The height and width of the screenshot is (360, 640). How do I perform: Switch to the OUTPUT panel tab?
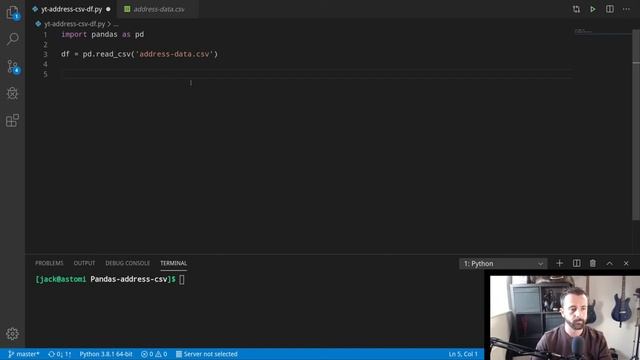tap(84, 263)
